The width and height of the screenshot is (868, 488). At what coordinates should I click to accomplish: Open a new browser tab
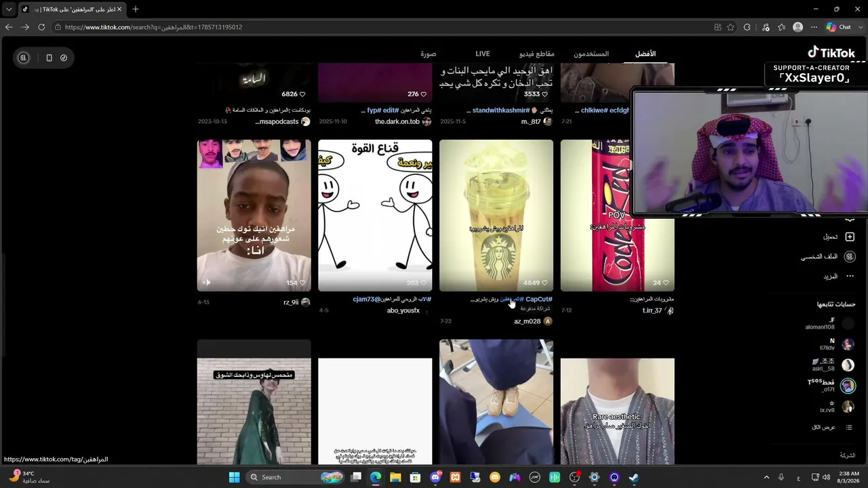click(x=136, y=9)
